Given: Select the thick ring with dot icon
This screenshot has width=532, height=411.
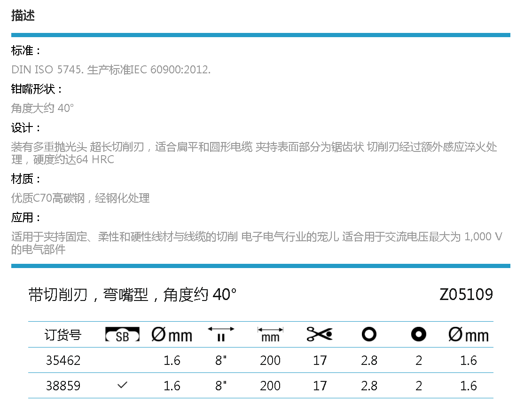Looking at the screenshot, I should click(x=418, y=334).
